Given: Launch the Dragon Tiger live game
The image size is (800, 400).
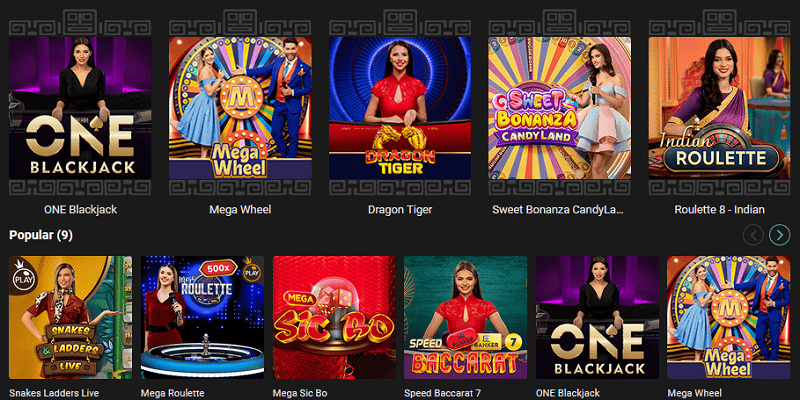Looking at the screenshot, I should click(x=400, y=108).
